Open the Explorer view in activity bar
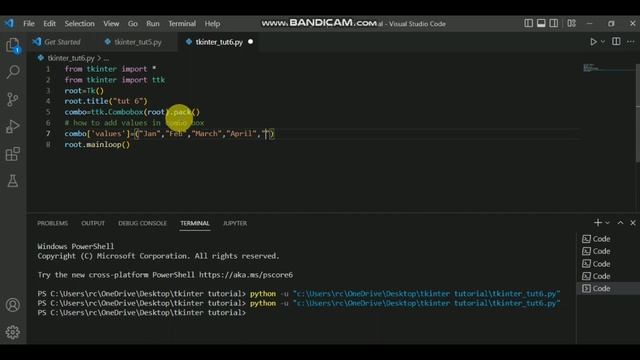Screen dimensions: 640x360 pos(13,45)
